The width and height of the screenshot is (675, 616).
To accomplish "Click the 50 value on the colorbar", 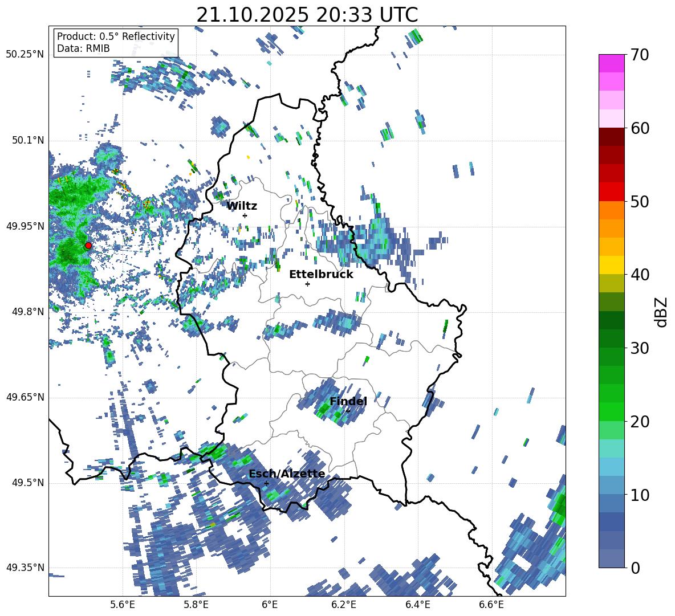I will (639, 202).
